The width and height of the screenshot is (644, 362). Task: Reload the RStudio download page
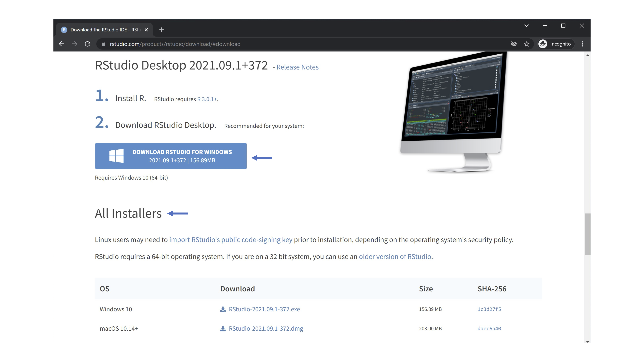tap(87, 44)
